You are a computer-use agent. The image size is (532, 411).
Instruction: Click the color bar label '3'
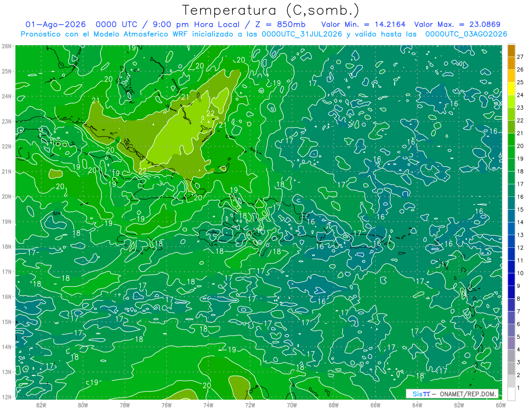[519, 362]
